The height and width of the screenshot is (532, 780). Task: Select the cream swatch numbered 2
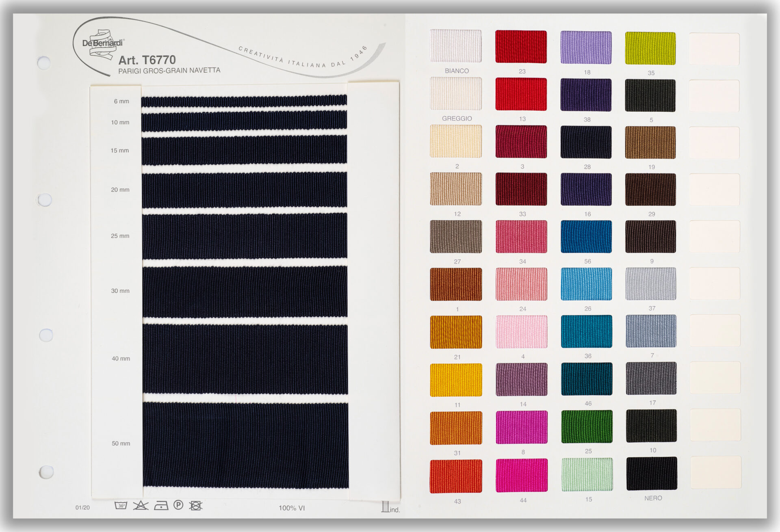tap(456, 141)
